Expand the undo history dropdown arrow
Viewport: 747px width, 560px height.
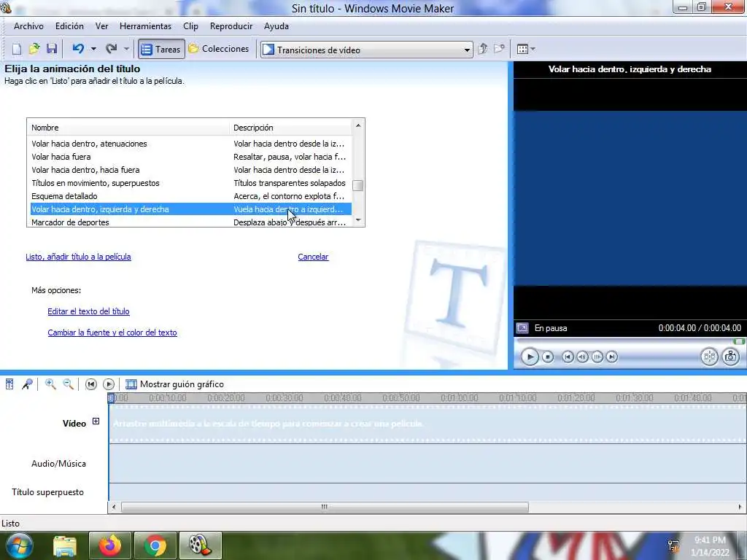93,49
